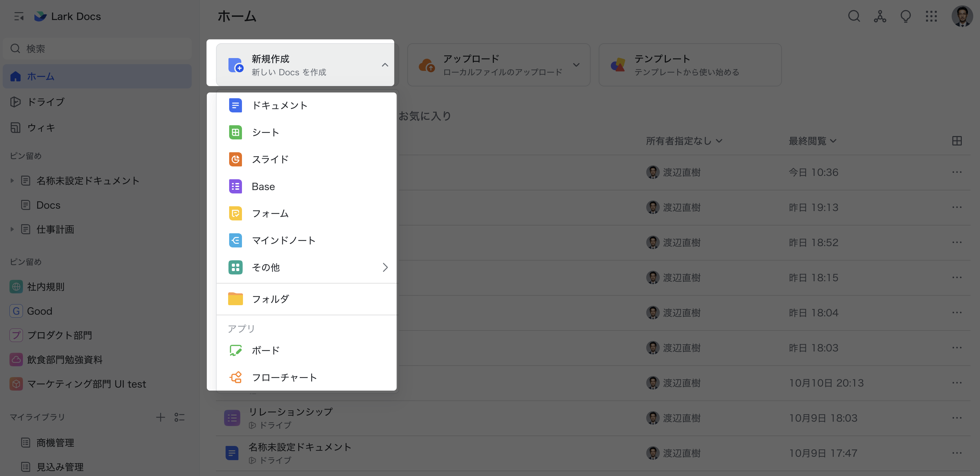Click the ウィキ icon in sidebar
The image size is (980, 476).
[x=16, y=128]
